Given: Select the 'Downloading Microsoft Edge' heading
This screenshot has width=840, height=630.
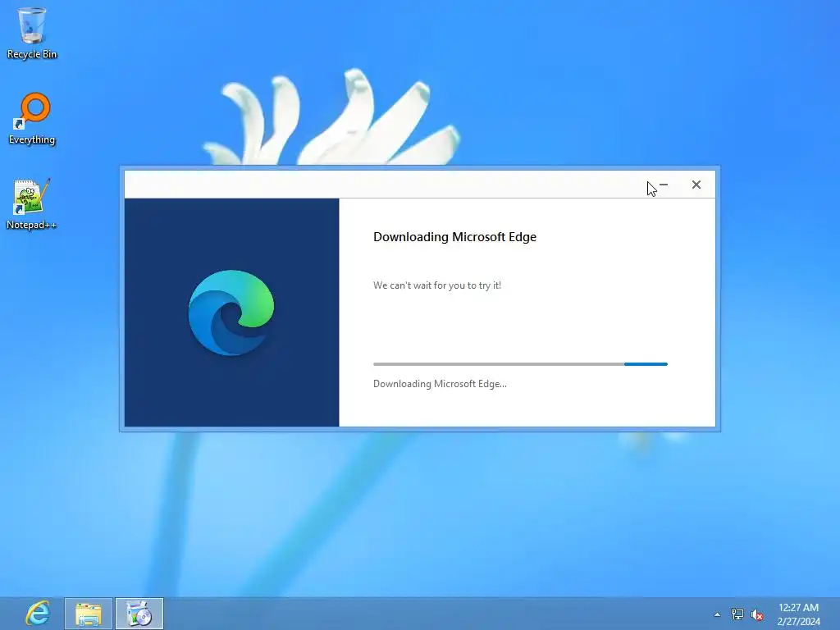Looking at the screenshot, I should tap(454, 237).
